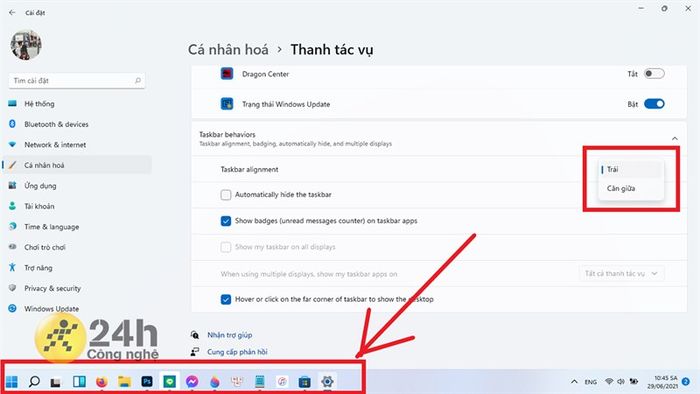Open Ứng dụng settings
This screenshot has width=700, height=394.
tap(40, 186)
